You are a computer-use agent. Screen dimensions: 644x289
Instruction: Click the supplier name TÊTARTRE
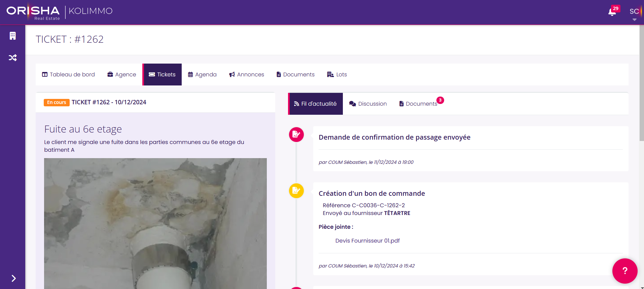[397, 213]
